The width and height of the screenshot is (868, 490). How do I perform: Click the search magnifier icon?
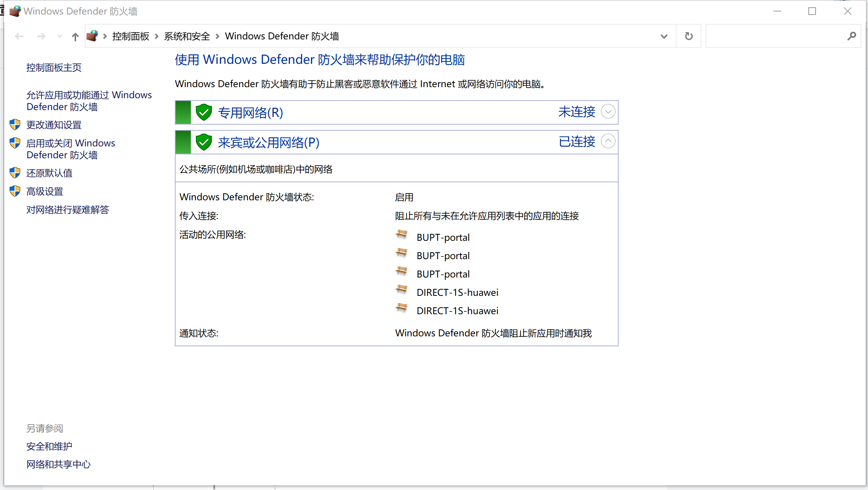[x=852, y=36]
